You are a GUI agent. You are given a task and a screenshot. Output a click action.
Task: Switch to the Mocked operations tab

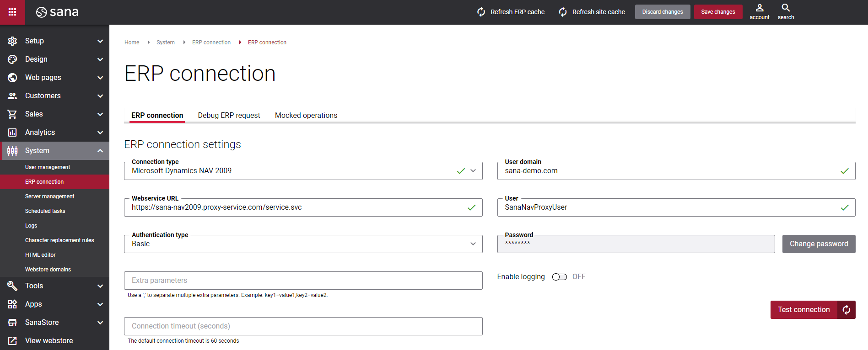[x=306, y=116]
